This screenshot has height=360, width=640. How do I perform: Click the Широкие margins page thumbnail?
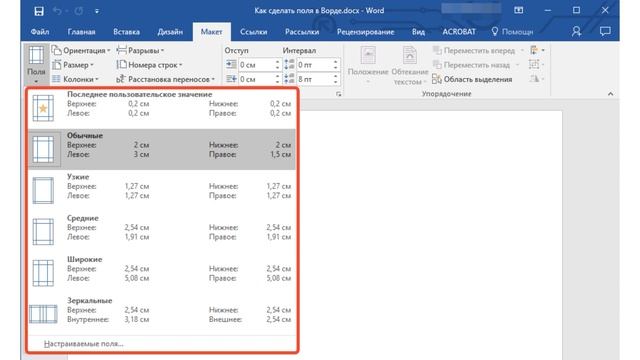coord(43,273)
